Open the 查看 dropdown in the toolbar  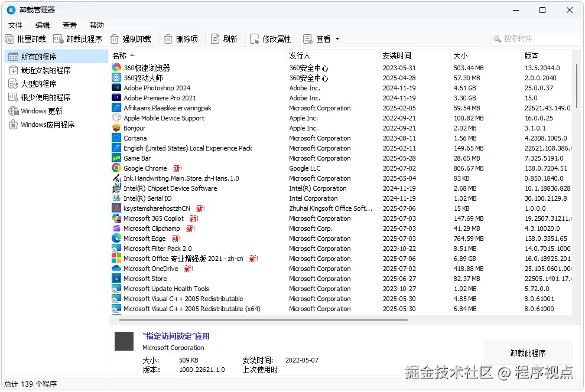pos(321,39)
